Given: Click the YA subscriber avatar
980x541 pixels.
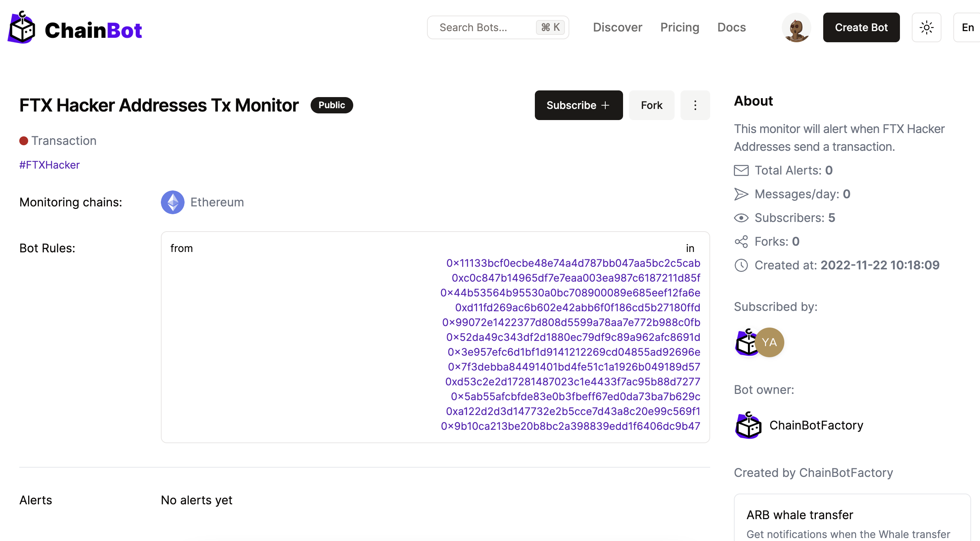Looking at the screenshot, I should click(769, 342).
